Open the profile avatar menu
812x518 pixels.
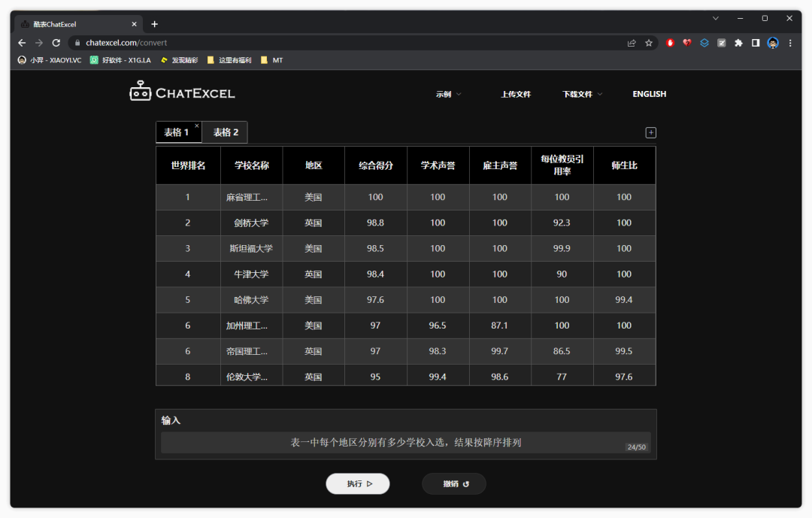(x=773, y=43)
